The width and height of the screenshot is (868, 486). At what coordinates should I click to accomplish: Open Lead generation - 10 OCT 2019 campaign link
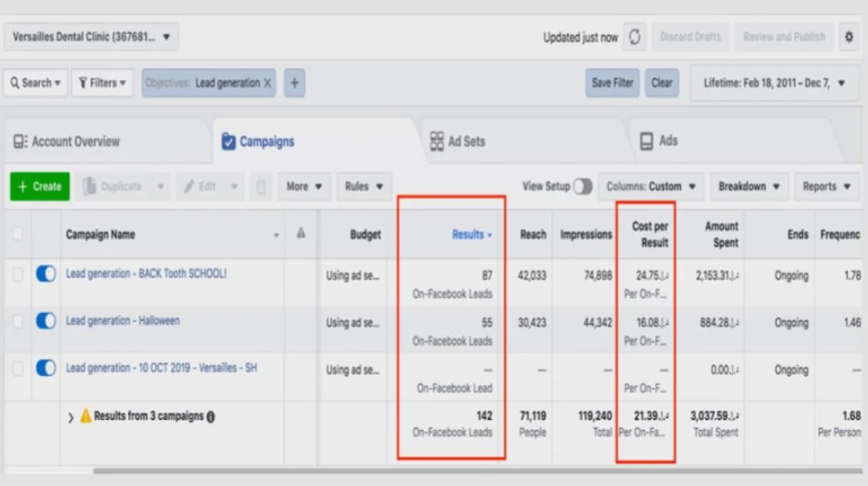[161, 368]
